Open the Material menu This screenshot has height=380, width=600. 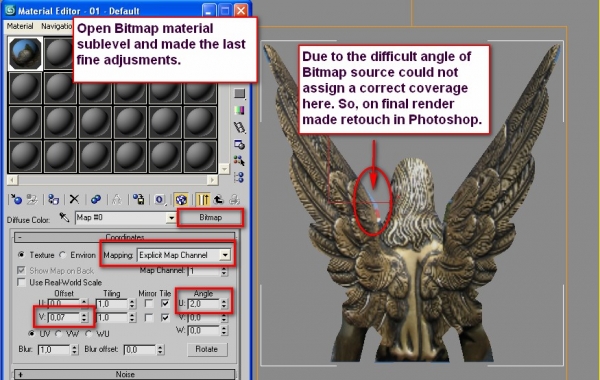coord(20,26)
